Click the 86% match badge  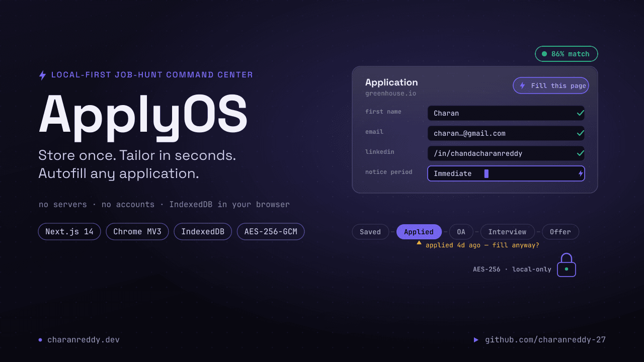[x=567, y=54]
